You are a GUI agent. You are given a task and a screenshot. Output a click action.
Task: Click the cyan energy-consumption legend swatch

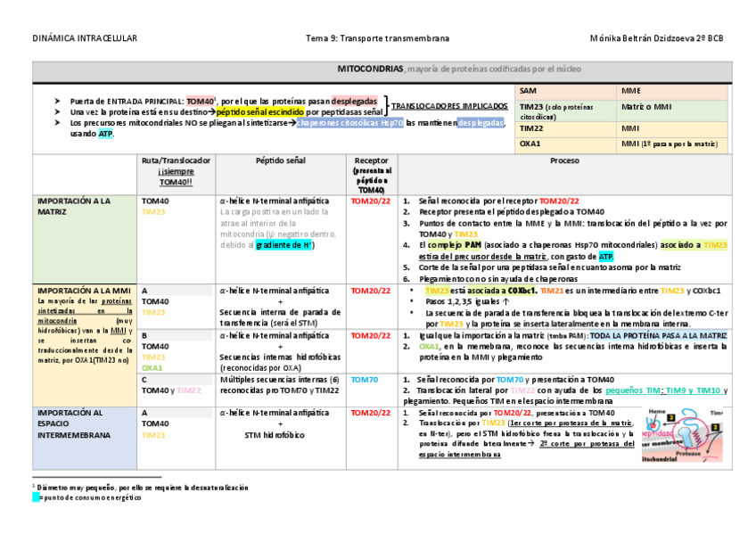point(36,497)
